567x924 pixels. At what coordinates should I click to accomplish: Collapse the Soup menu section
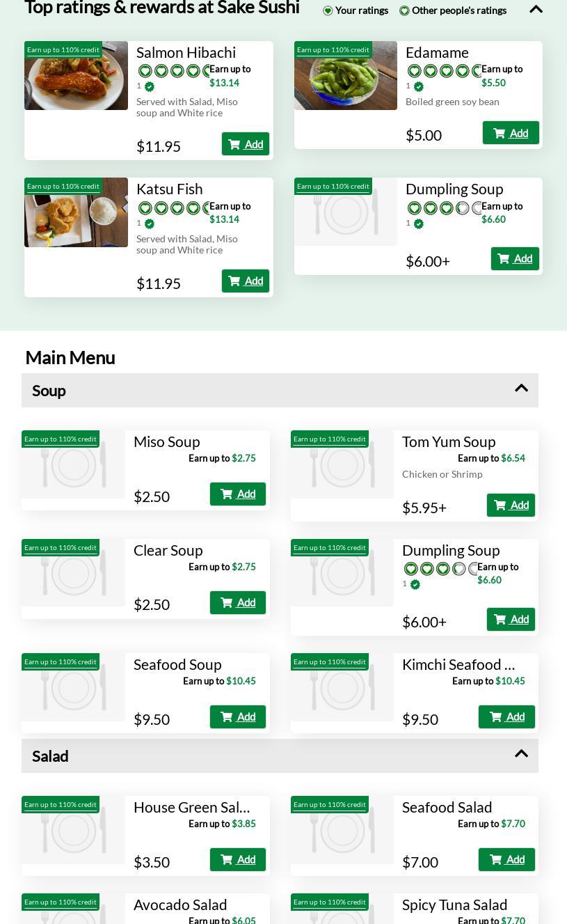pos(521,389)
